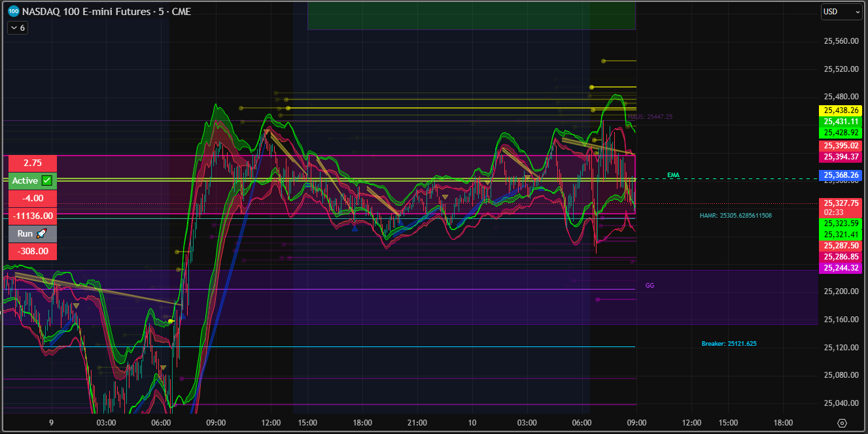Open chart settings with the bottom-right gear icon

(x=841, y=424)
